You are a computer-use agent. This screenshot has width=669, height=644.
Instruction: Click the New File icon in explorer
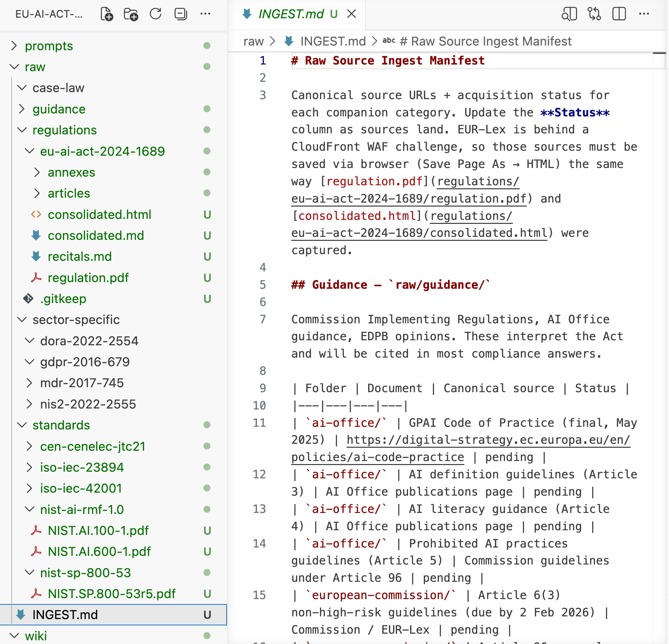click(107, 14)
